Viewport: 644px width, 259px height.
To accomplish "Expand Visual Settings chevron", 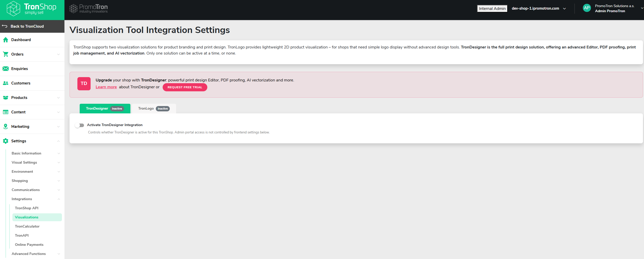I will coord(59,163).
